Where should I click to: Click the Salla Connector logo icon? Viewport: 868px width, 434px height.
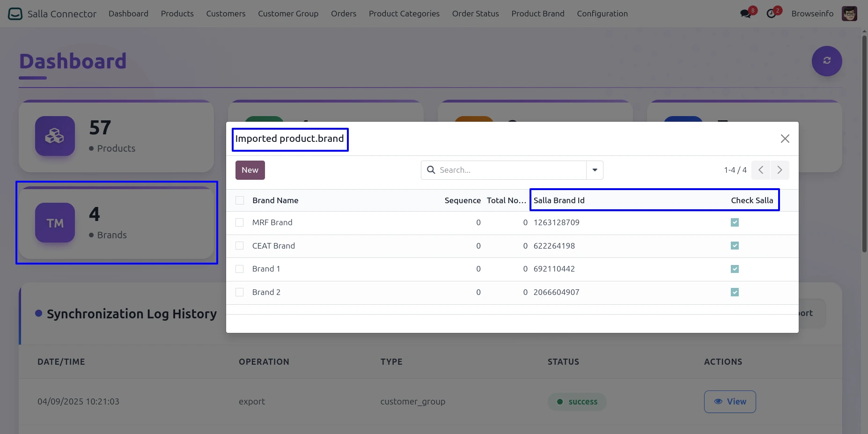(x=15, y=14)
